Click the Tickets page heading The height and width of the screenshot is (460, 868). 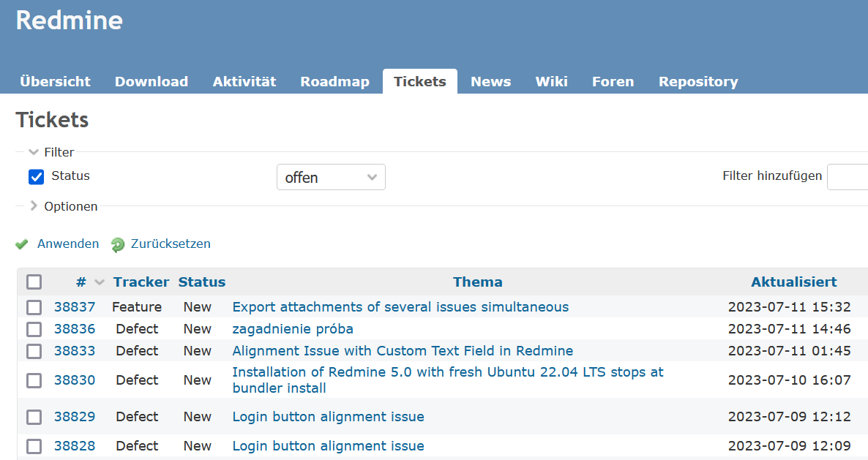[52, 120]
